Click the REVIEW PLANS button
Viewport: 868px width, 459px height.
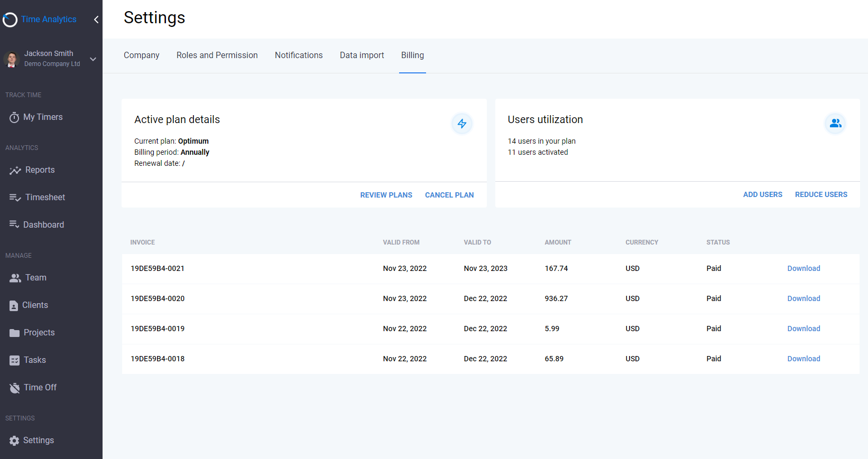[386, 195]
